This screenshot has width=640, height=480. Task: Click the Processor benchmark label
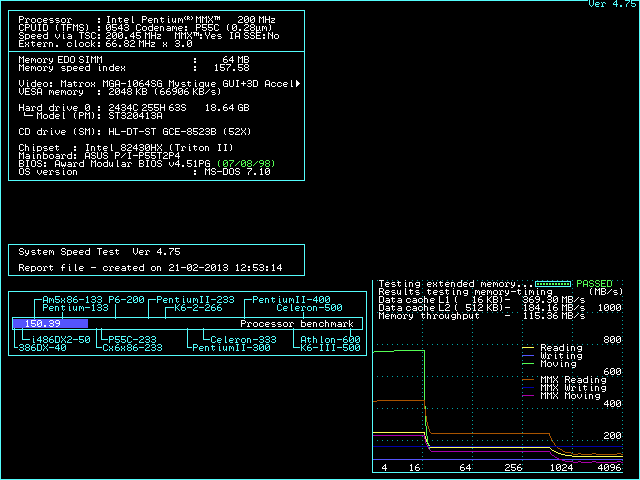[x=297, y=324]
